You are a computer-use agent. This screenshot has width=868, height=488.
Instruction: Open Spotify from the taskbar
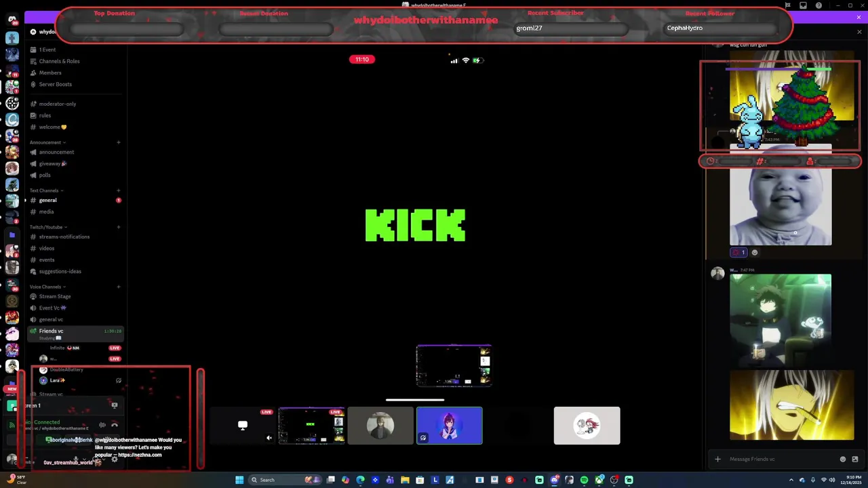584,480
